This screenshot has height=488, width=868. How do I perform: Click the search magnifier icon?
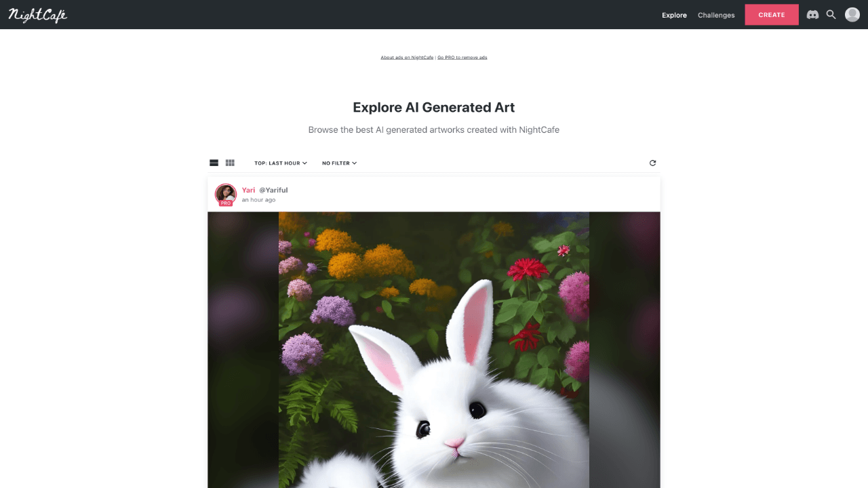[831, 14]
